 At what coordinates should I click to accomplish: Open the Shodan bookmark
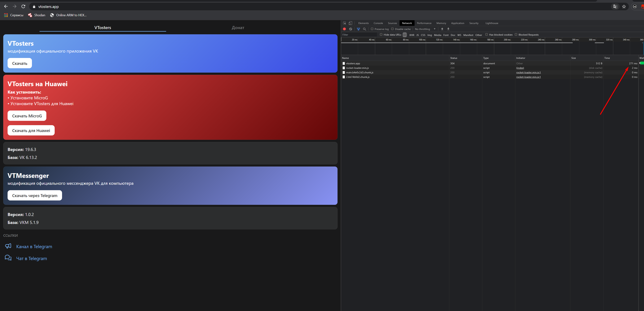point(37,15)
